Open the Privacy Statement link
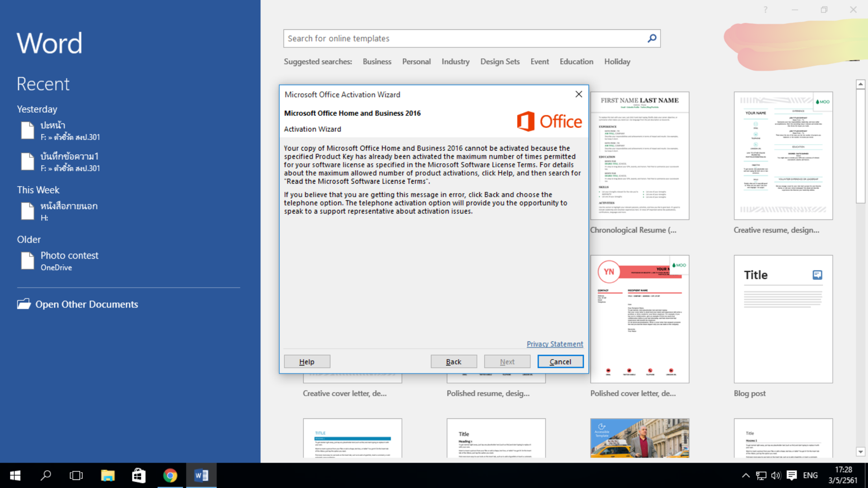The image size is (868, 488). point(555,344)
